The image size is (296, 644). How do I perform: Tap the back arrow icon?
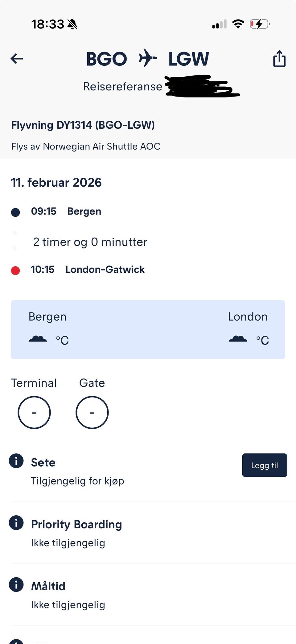tap(17, 59)
